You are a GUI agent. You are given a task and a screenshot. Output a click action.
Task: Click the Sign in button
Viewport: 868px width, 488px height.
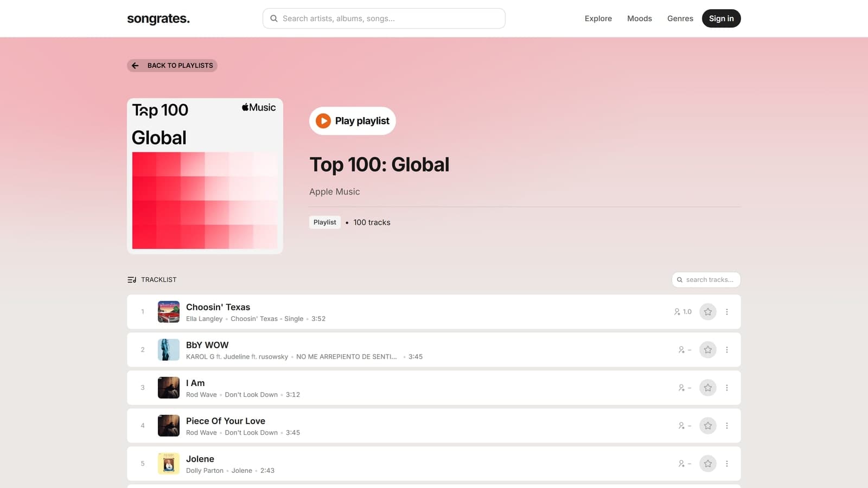pos(722,18)
